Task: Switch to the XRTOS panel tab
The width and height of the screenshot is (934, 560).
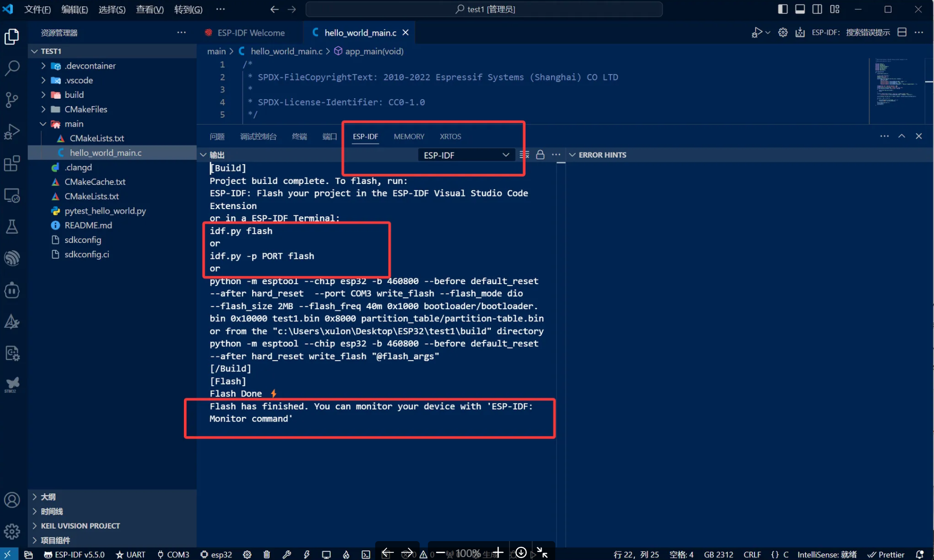Action: [450, 136]
